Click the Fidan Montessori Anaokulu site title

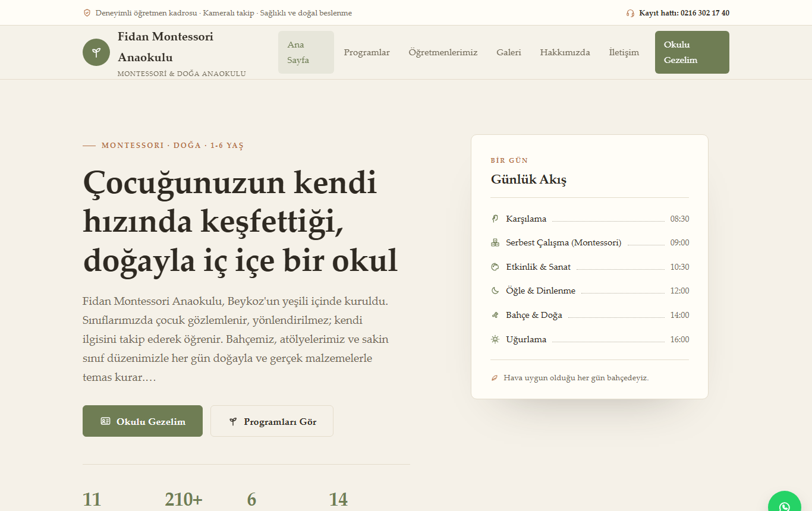(x=165, y=47)
